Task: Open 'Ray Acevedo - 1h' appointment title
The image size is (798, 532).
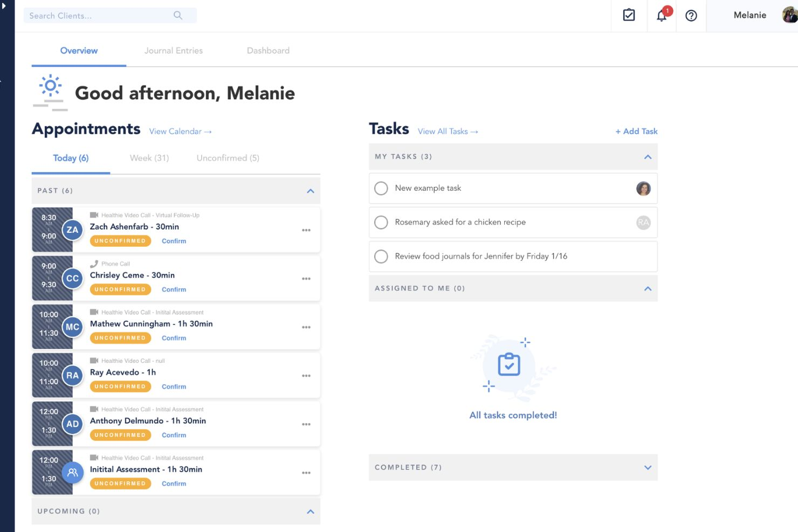Action: tap(123, 372)
